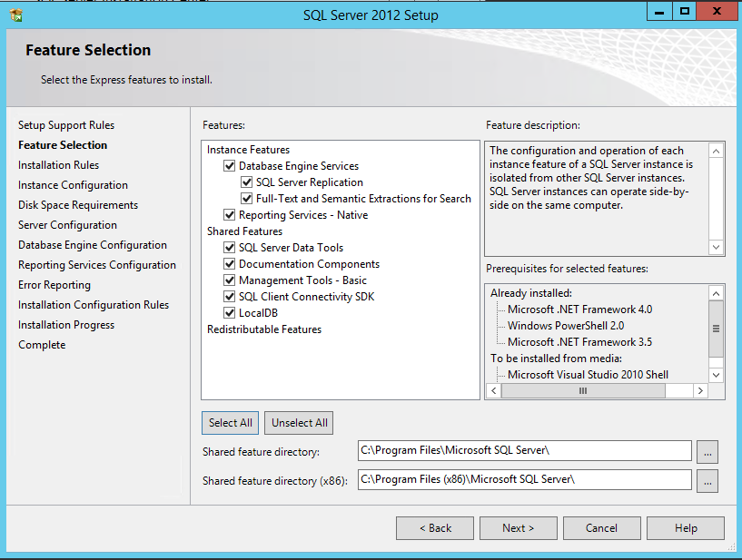Click the prerequisites horizontal scrollbar thumb

[583, 390]
